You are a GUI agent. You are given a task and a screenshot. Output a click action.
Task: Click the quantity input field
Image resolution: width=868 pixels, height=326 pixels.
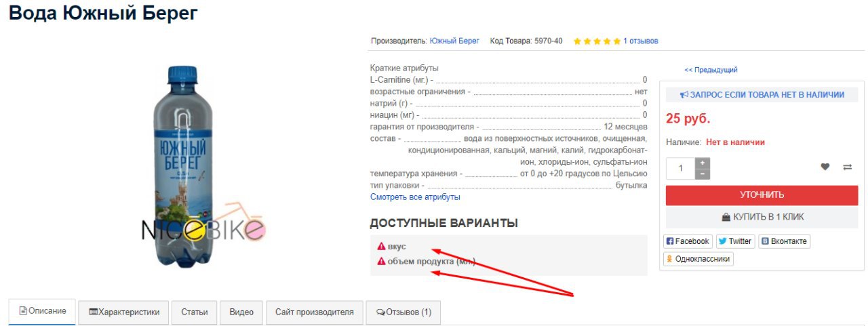[681, 168]
